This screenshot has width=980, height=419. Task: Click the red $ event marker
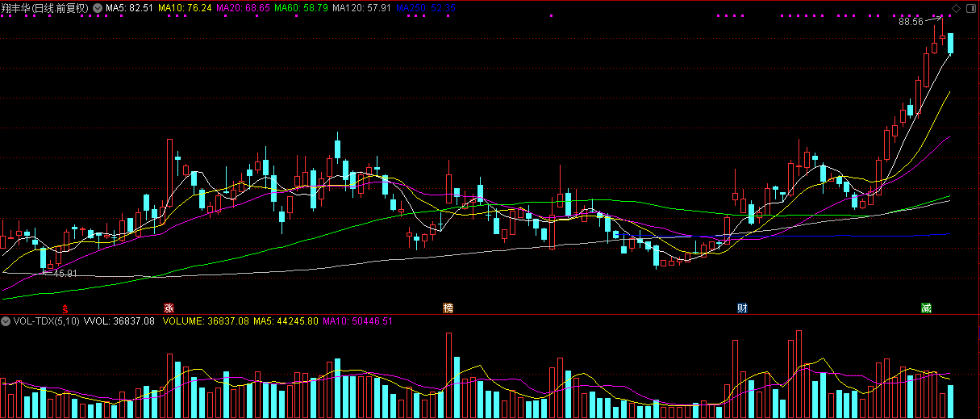click(x=65, y=308)
